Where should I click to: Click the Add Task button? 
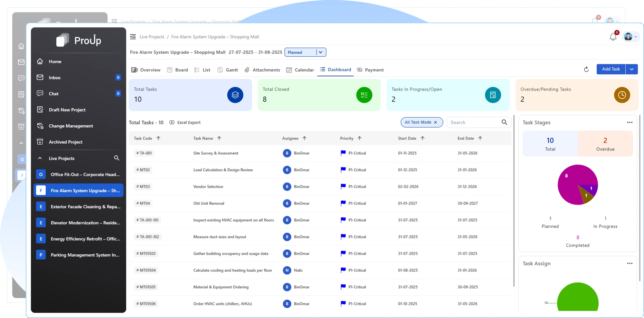[x=611, y=69]
